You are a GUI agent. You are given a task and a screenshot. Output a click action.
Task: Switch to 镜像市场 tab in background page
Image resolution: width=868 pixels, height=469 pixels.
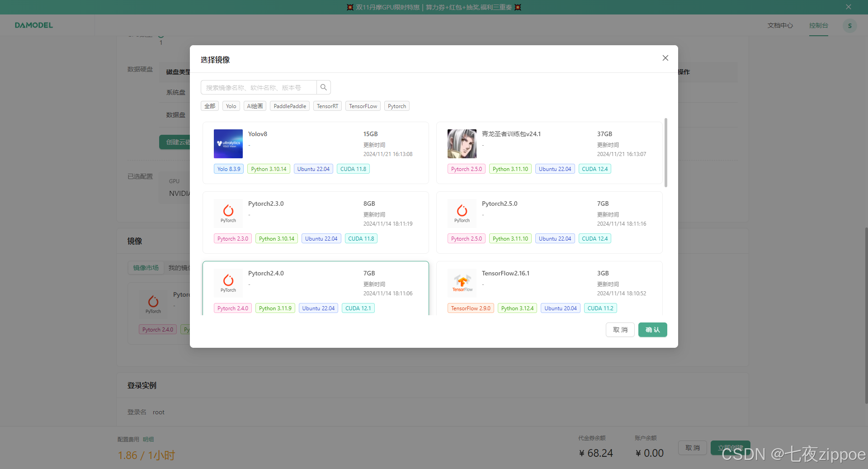point(146,268)
